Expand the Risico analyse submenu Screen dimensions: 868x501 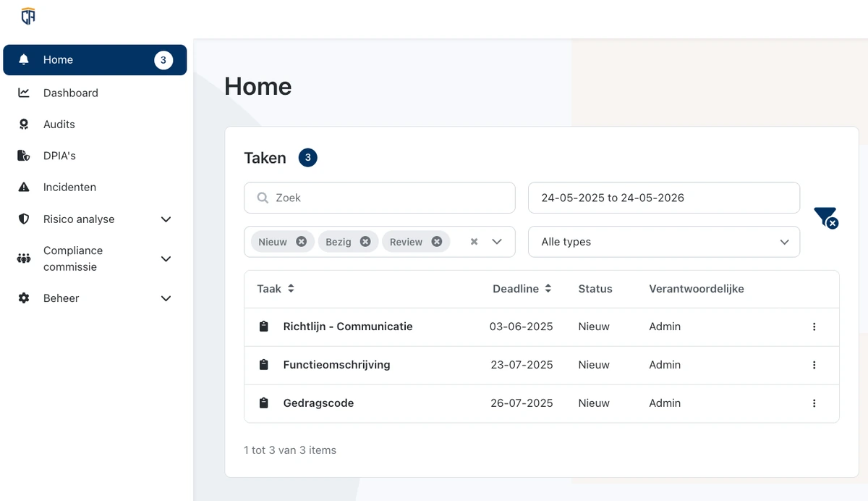(x=166, y=219)
